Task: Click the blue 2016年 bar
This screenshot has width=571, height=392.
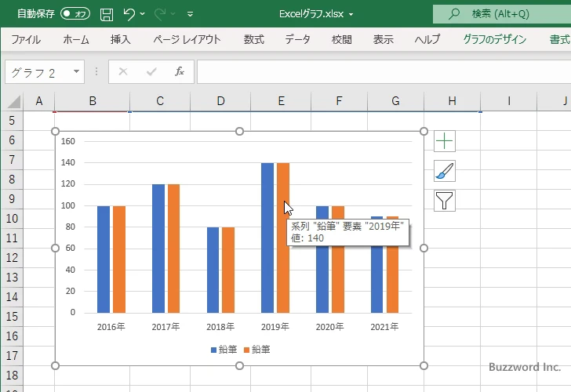Action: pos(104,260)
